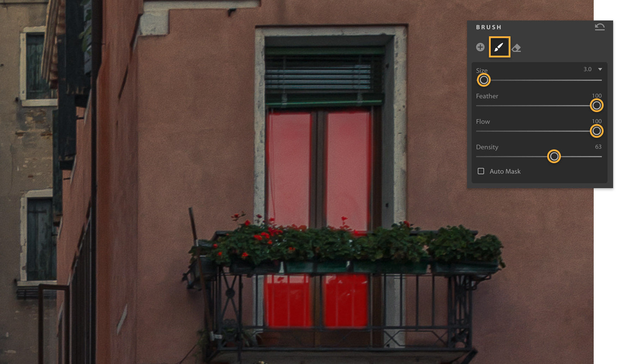Click the BRUSH panel header

[x=489, y=27]
